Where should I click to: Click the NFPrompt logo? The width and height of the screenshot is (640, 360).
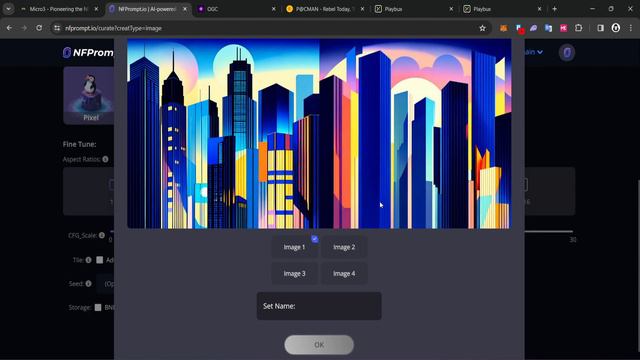click(88, 52)
